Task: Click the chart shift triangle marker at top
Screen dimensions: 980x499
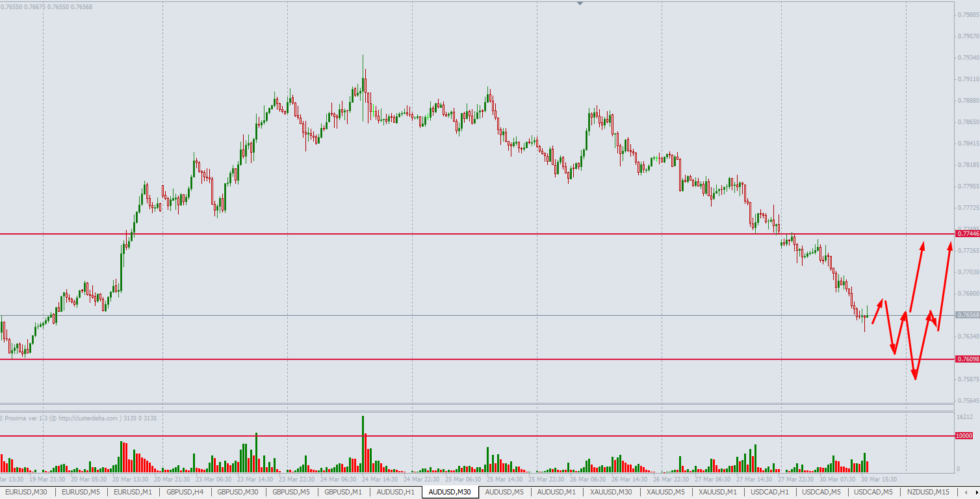Action: [x=580, y=3]
